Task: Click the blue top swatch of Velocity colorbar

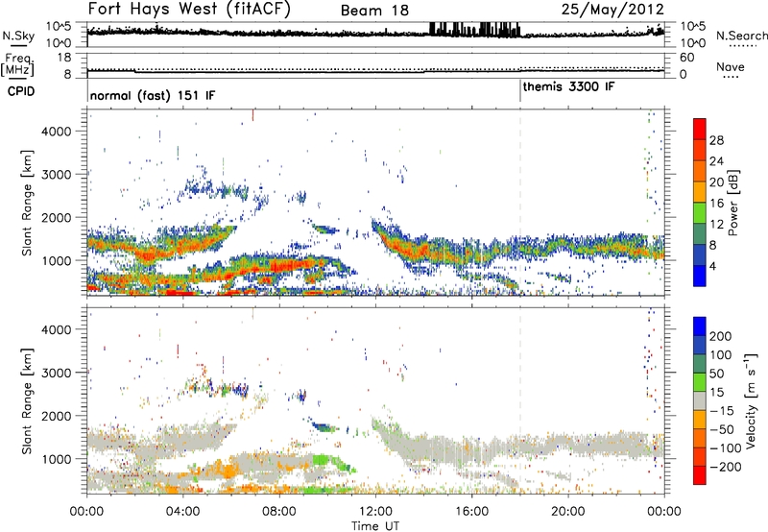Action: 700,326
